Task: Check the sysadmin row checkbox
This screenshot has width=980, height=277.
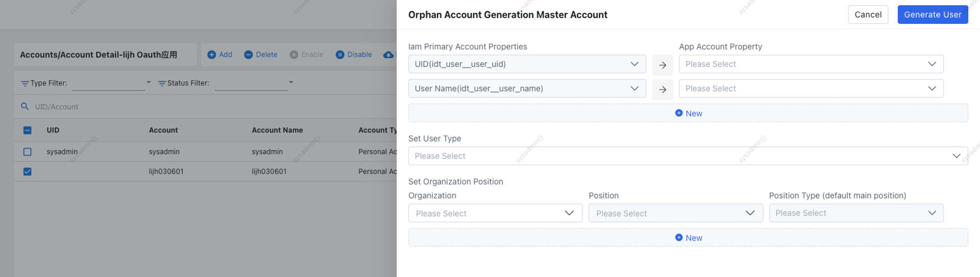Action: 28,152
